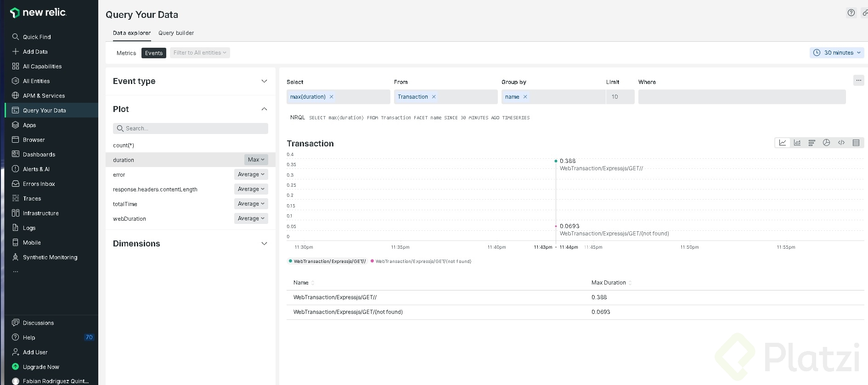This screenshot has width=868, height=385.
Task: Open Help in sidebar
Action: 51,337
